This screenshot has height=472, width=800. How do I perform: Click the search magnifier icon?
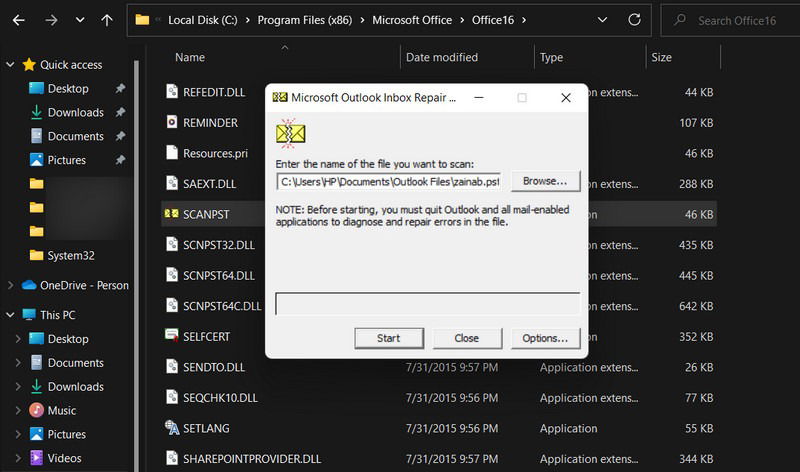pos(680,20)
